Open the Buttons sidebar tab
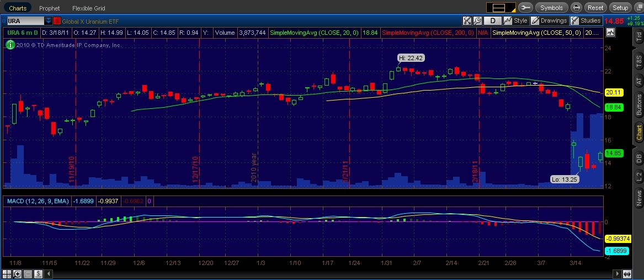The image size is (644, 280). (x=638, y=104)
